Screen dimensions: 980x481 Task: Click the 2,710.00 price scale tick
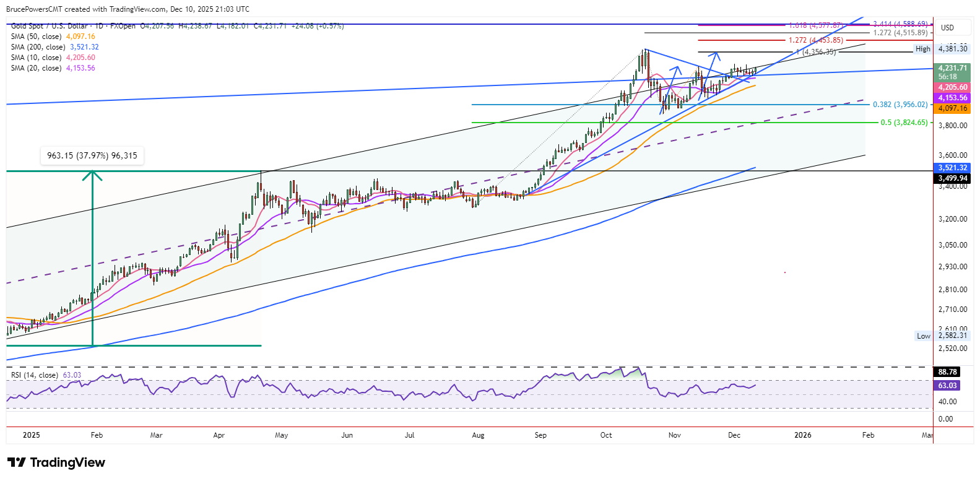click(953, 310)
